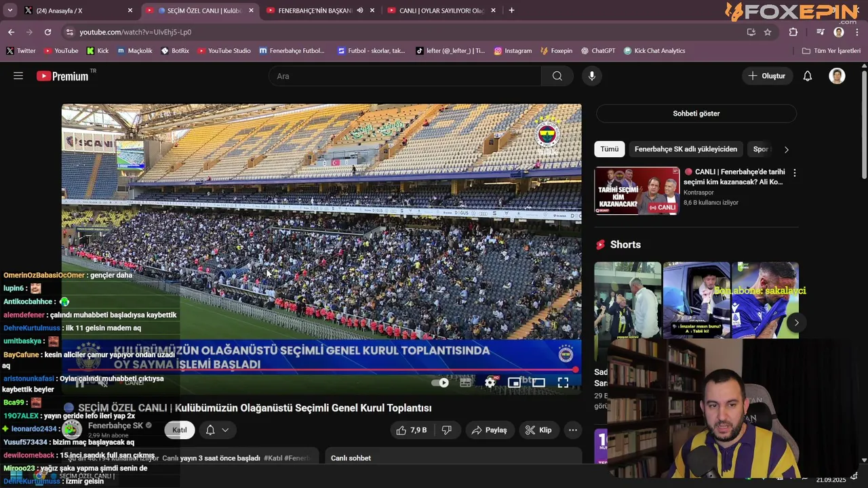The width and height of the screenshot is (868, 488).
Task: Go back in browser history
Action: coord(11,32)
